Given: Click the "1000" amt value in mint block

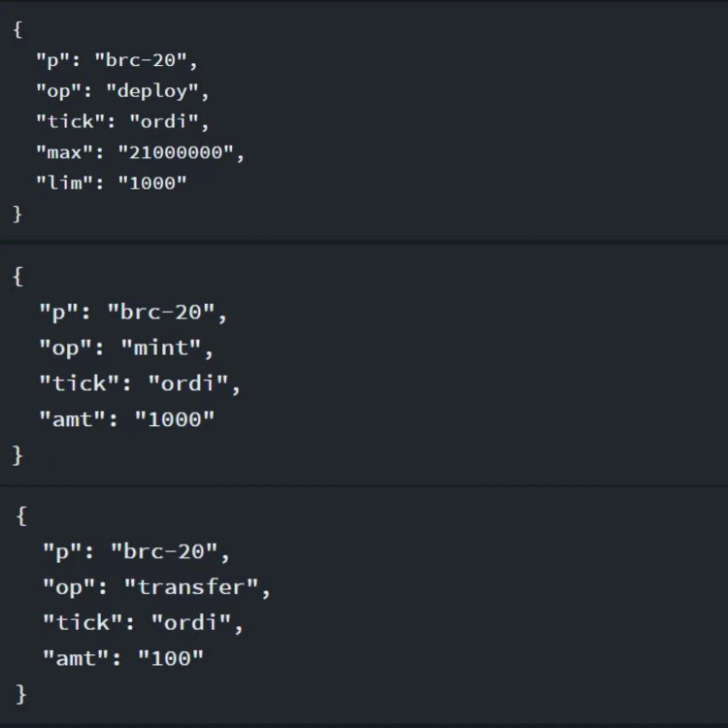Looking at the screenshot, I should click(175, 419).
